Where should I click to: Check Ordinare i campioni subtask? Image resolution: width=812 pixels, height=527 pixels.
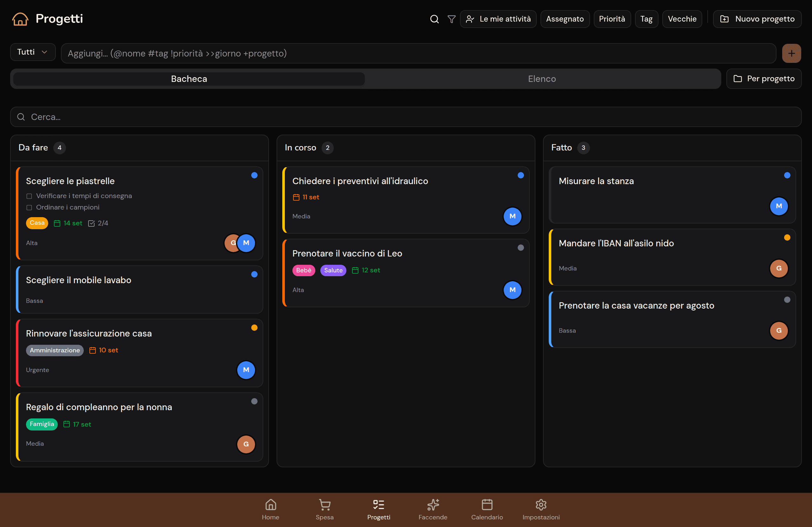(x=29, y=208)
